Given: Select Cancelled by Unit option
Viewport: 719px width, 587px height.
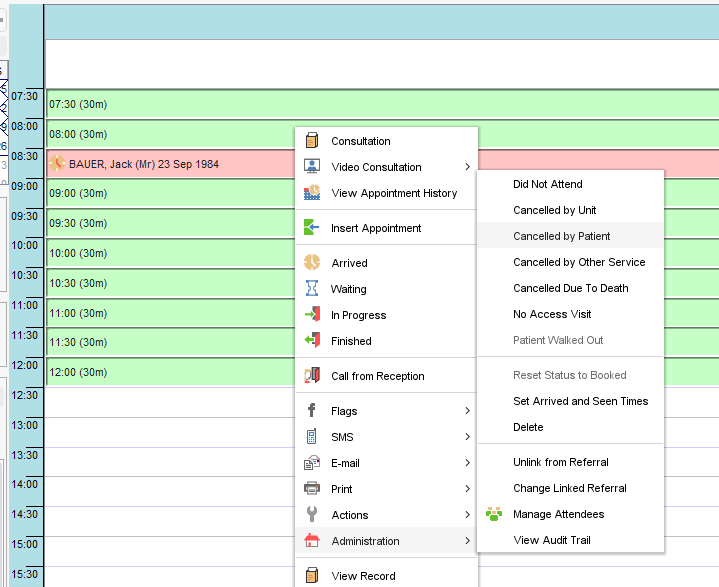Looking at the screenshot, I should (x=570, y=210).
